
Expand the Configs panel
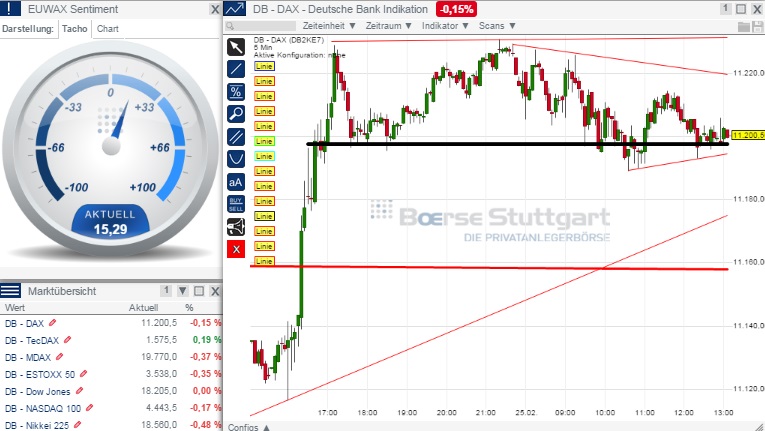click(249, 427)
